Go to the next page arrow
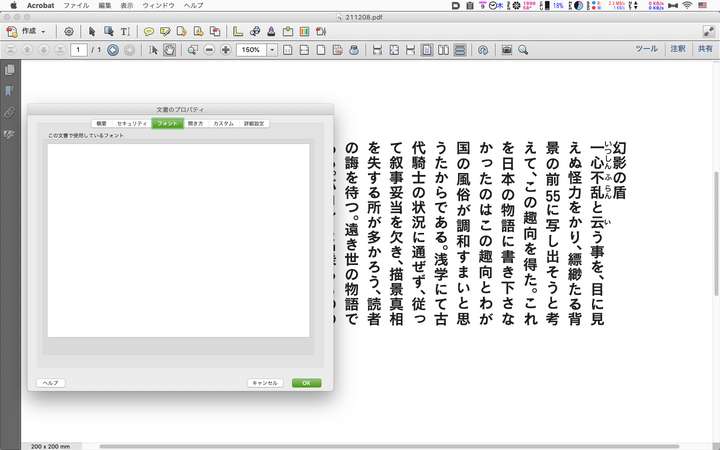Viewport: 720px width, 450px height. click(44, 50)
